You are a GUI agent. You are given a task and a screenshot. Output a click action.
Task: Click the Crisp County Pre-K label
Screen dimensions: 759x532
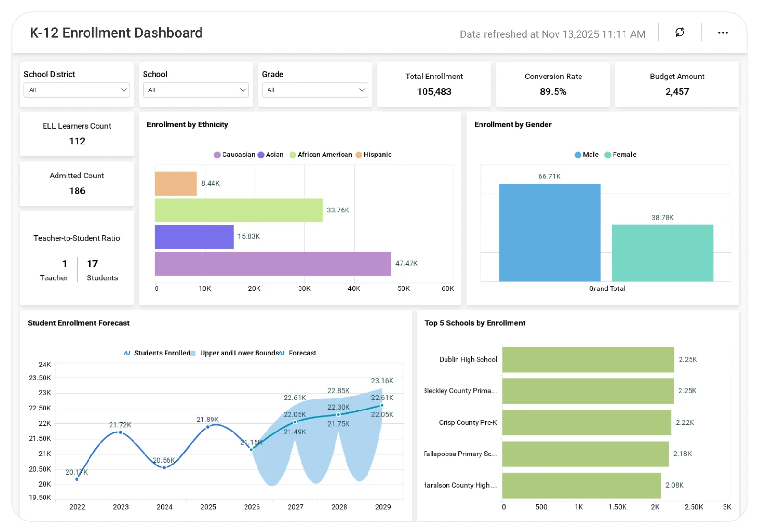coord(468,422)
